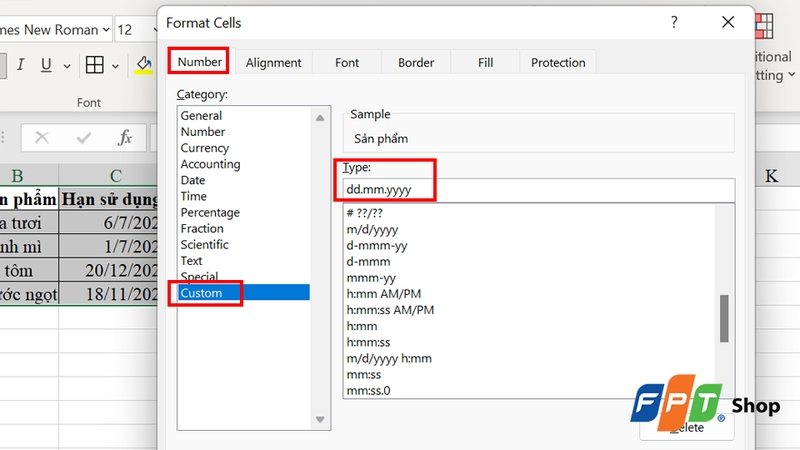Click the Underline formatting icon

[x=46, y=66]
